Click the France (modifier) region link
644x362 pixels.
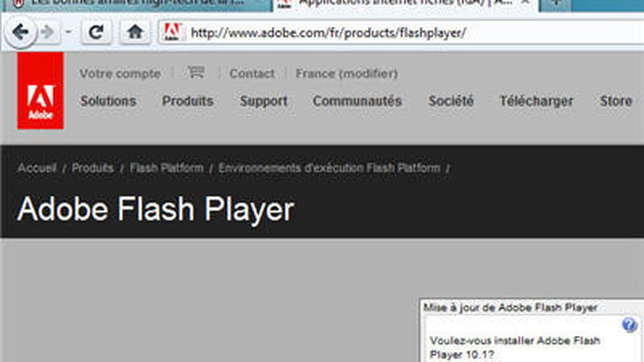[x=347, y=74]
